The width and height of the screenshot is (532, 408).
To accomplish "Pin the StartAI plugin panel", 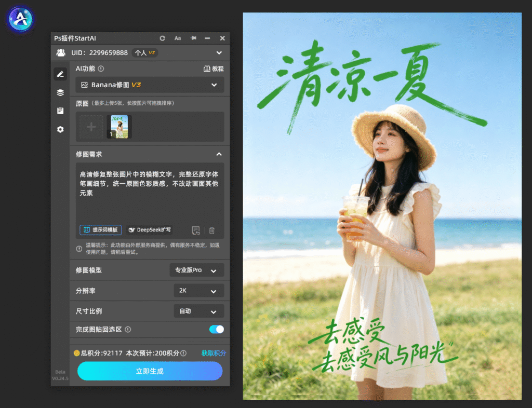I will [x=193, y=38].
